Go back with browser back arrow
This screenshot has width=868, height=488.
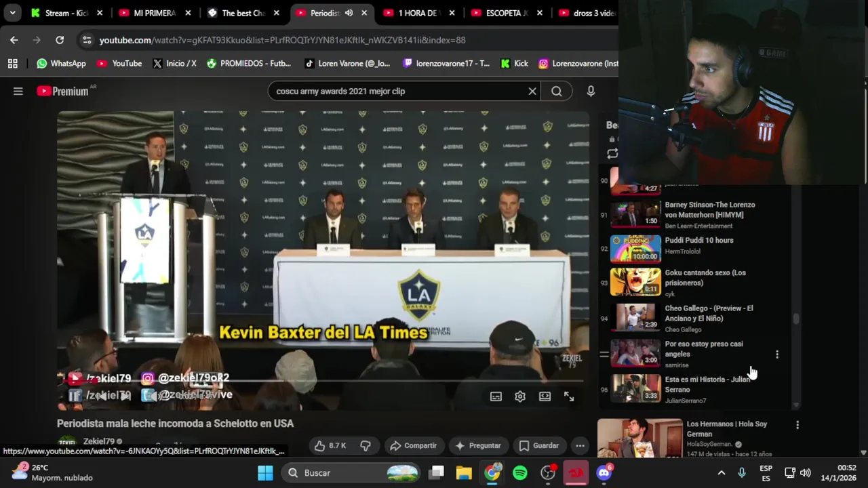click(14, 40)
